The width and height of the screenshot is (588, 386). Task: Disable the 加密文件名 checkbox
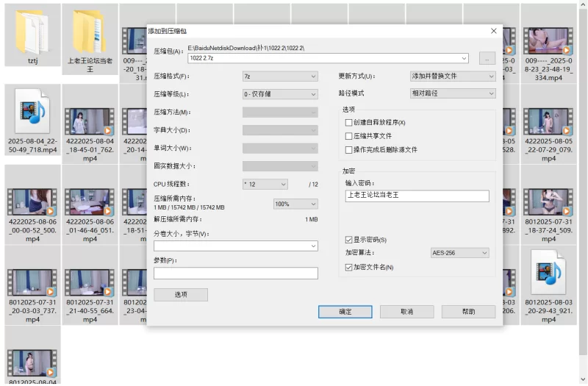(x=349, y=267)
